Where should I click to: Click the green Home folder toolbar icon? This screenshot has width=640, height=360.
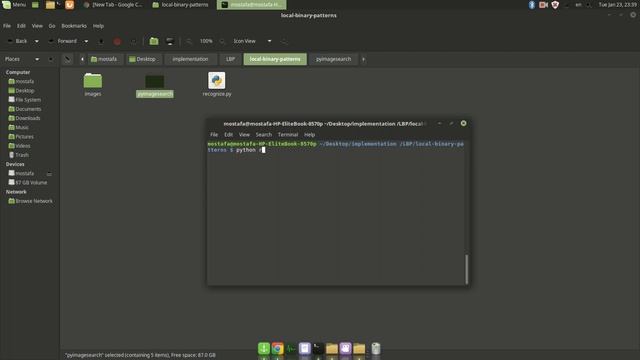(153, 41)
